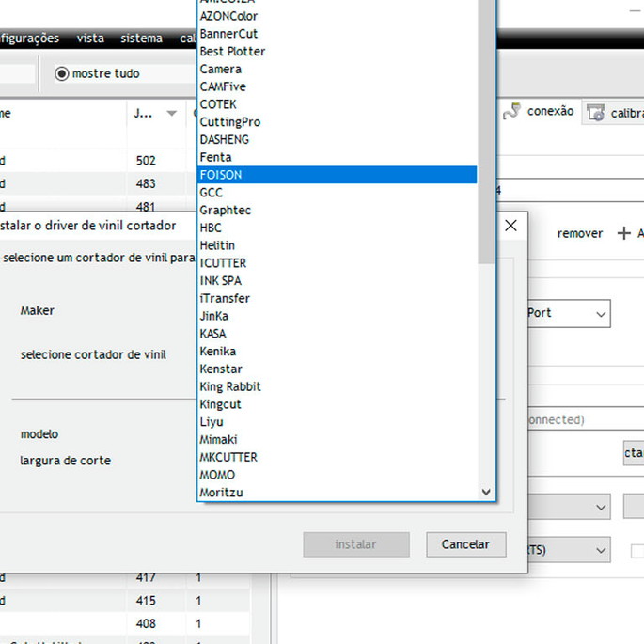Click the instalar button
The height and width of the screenshot is (644, 644).
pyautogui.click(x=356, y=544)
